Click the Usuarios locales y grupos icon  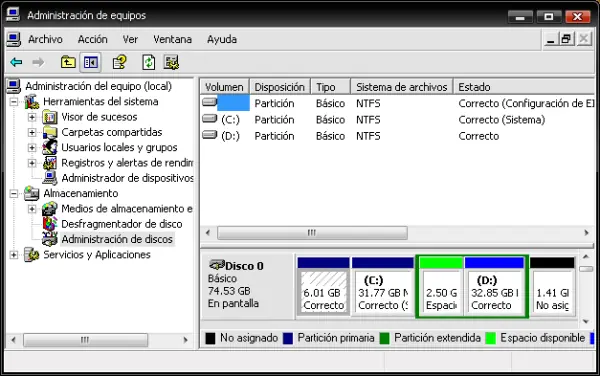point(50,147)
